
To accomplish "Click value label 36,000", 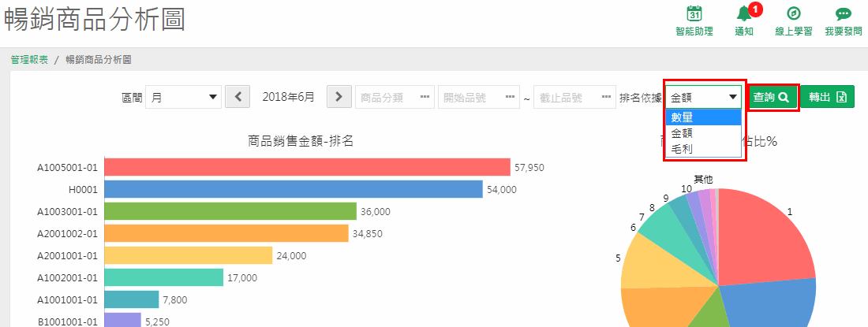I will tap(376, 211).
